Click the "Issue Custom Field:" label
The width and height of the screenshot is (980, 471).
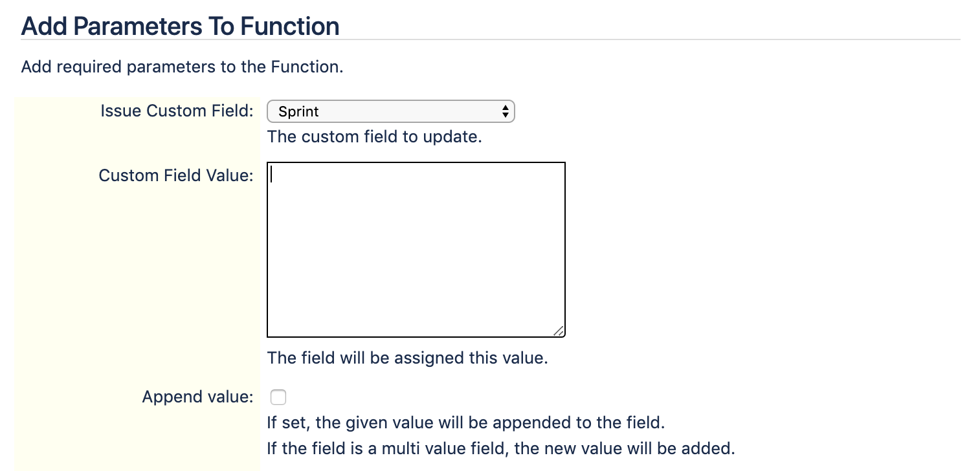click(x=177, y=111)
